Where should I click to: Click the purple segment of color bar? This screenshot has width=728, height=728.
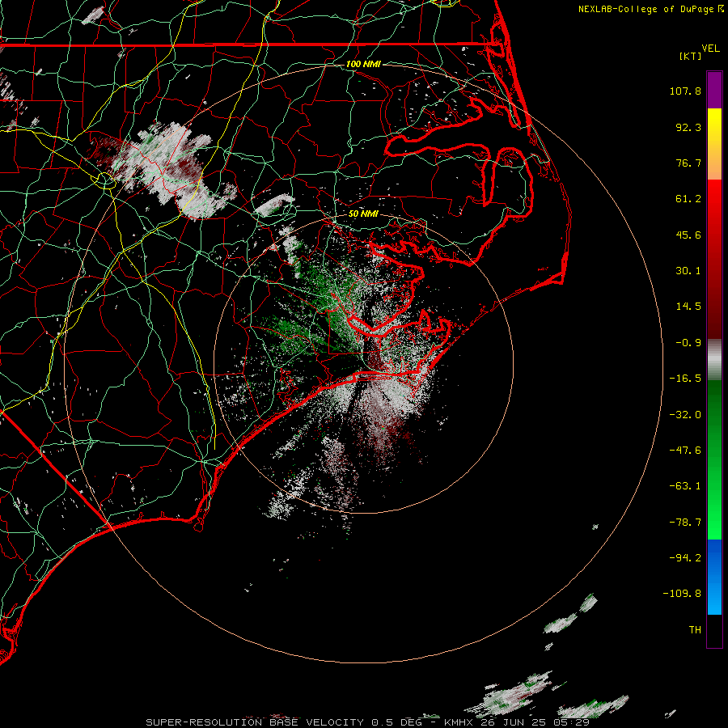click(x=714, y=90)
